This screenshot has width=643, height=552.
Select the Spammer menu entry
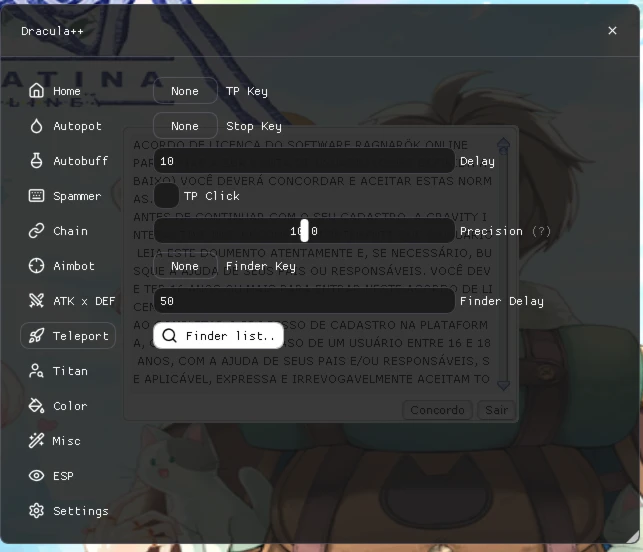66,196
